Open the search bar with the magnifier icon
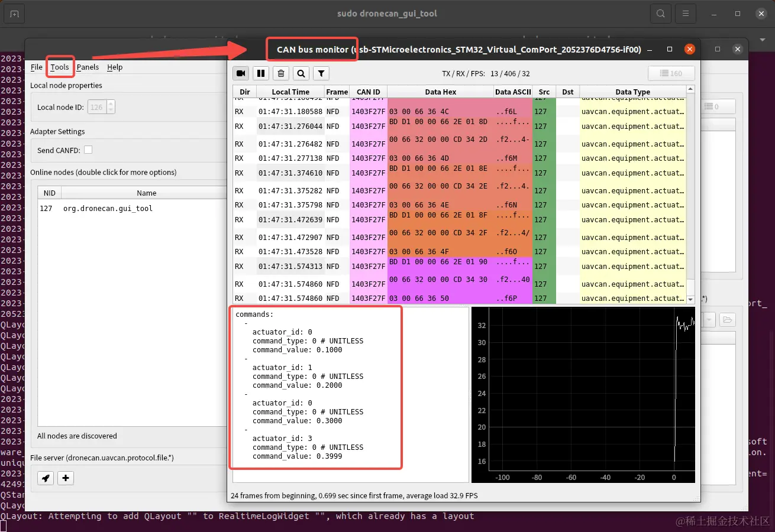 (x=301, y=73)
